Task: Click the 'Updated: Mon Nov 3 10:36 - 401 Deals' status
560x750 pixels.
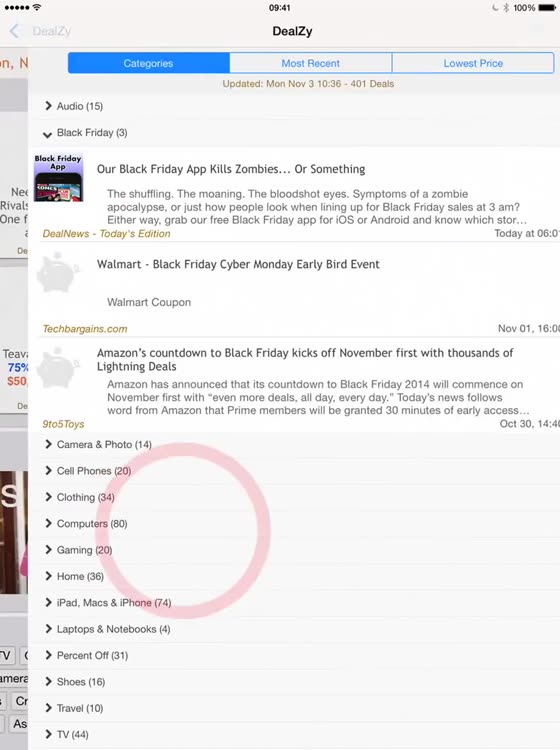Action: coord(308,84)
